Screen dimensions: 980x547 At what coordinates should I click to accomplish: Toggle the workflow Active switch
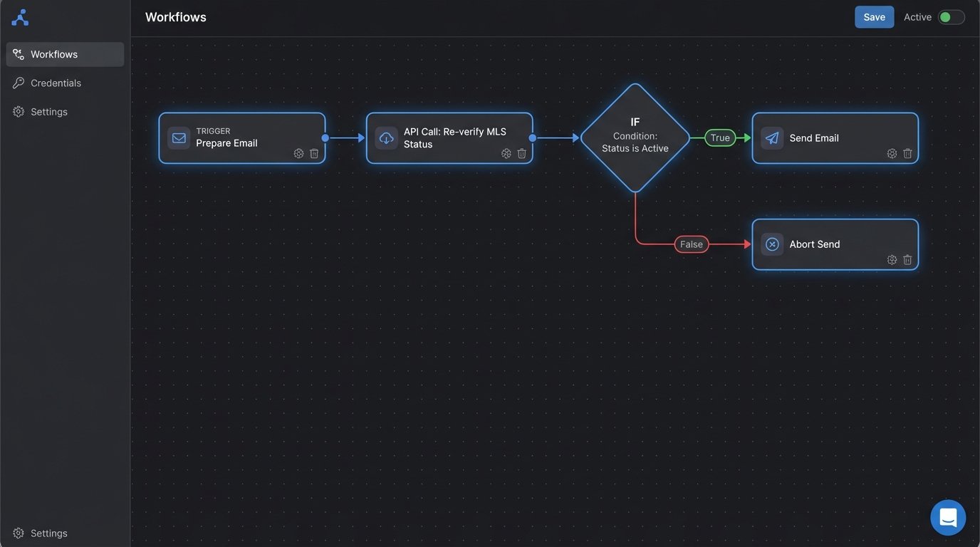point(951,17)
